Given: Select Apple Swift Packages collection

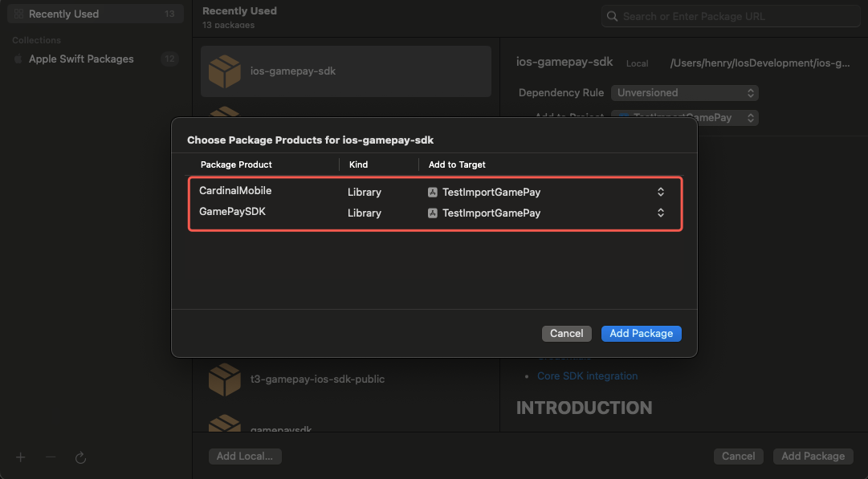Looking at the screenshot, I should tap(81, 59).
